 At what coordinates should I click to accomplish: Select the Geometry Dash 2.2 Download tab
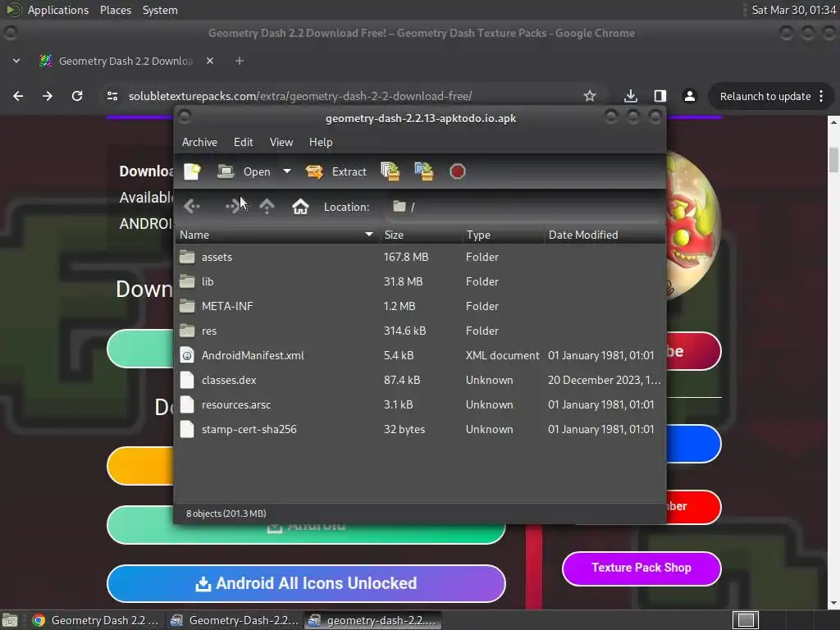coord(126,61)
